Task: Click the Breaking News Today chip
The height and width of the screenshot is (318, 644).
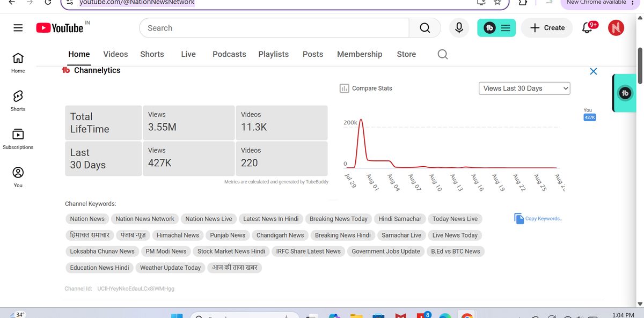Action: pos(339,219)
